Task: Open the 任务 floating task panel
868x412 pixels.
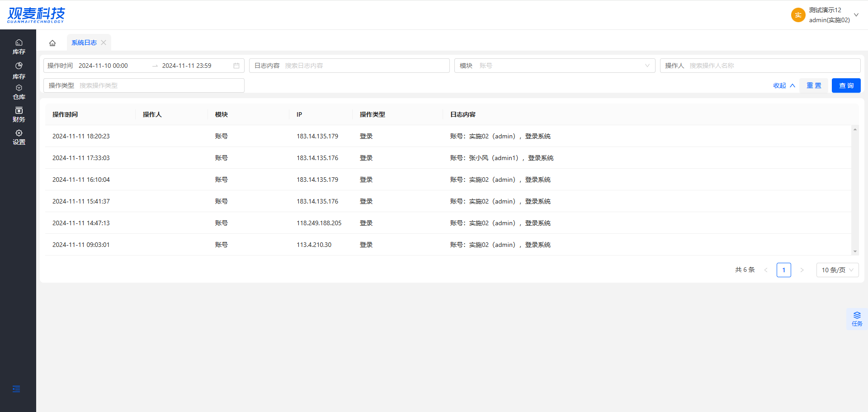Action: (x=857, y=319)
